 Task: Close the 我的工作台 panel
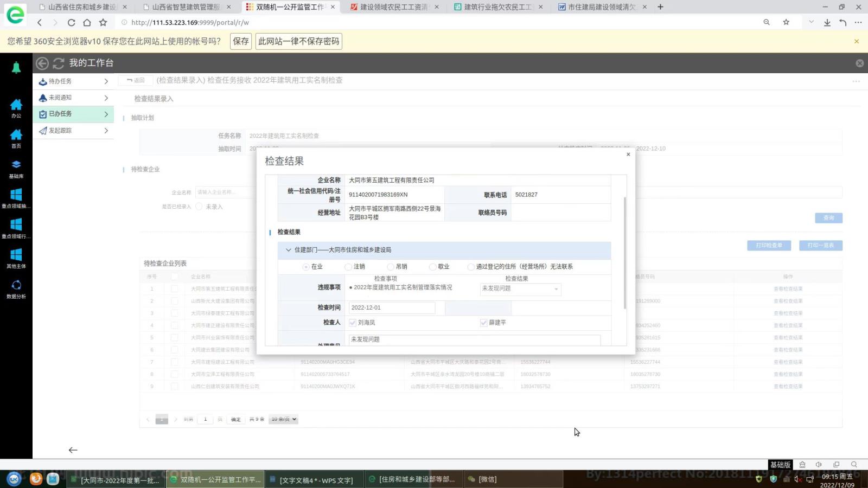(x=859, y=63)
